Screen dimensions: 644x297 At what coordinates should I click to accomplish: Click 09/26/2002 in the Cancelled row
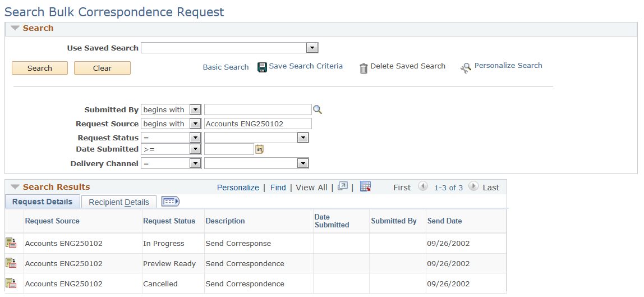click(x=448, y=284)
